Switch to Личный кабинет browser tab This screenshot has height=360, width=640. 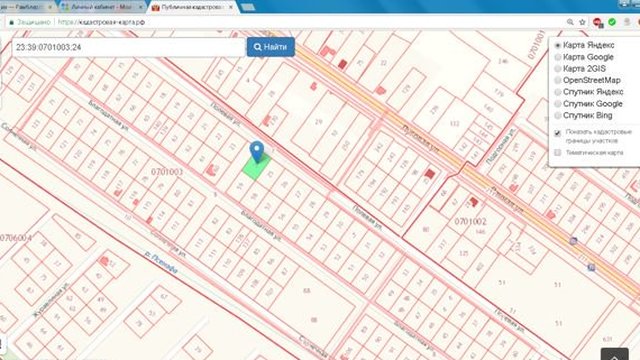[101, 7]
